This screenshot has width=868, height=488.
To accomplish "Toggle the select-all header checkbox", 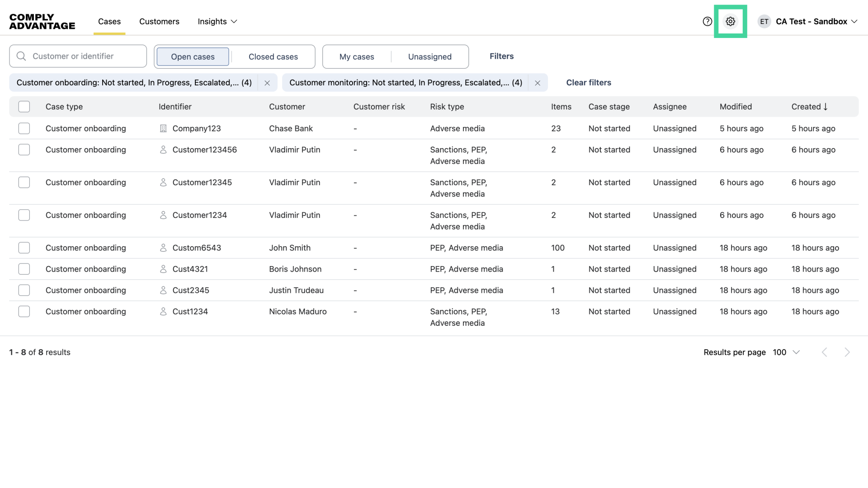I will pos(24,107).
